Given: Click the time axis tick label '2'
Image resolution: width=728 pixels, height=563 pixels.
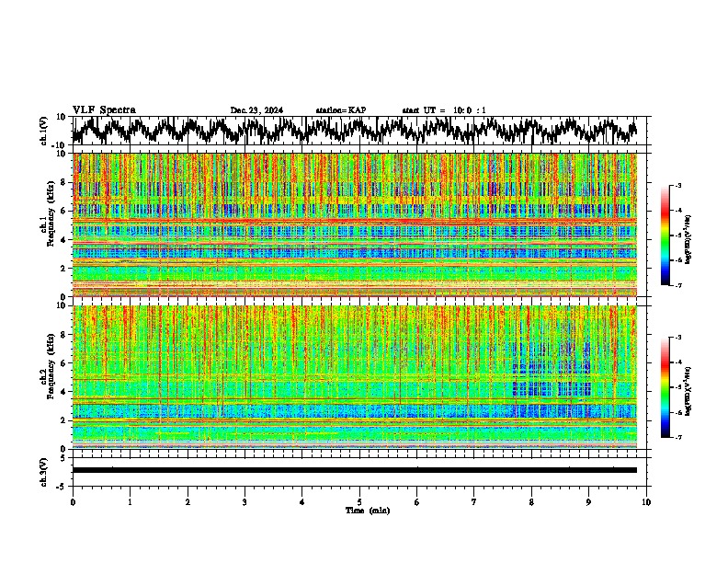Looking at the screenshot, I should (x=188, y=502).
